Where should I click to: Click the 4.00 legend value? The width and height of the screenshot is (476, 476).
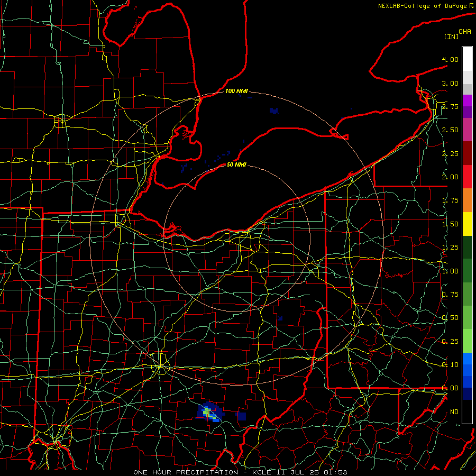point(450,59)
